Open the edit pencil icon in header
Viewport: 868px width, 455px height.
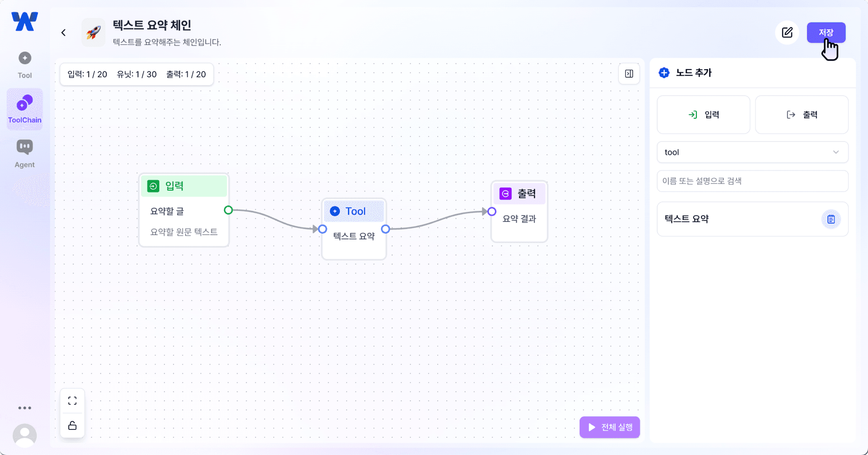[787, 33]
